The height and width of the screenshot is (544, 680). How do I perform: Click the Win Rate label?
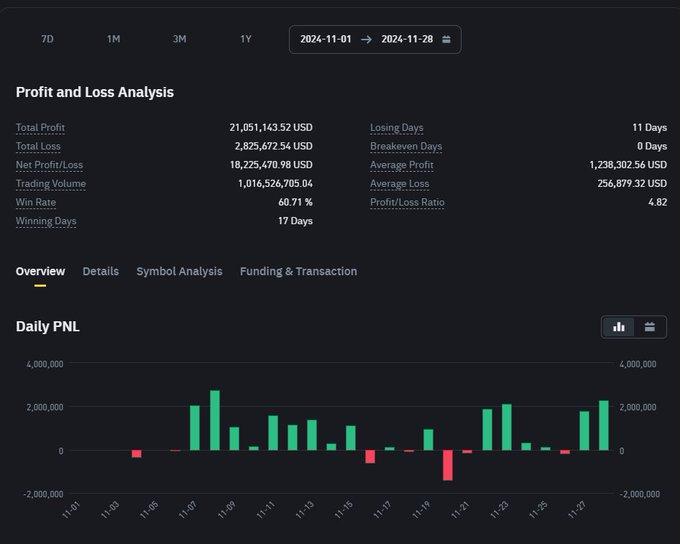(36, 202)
